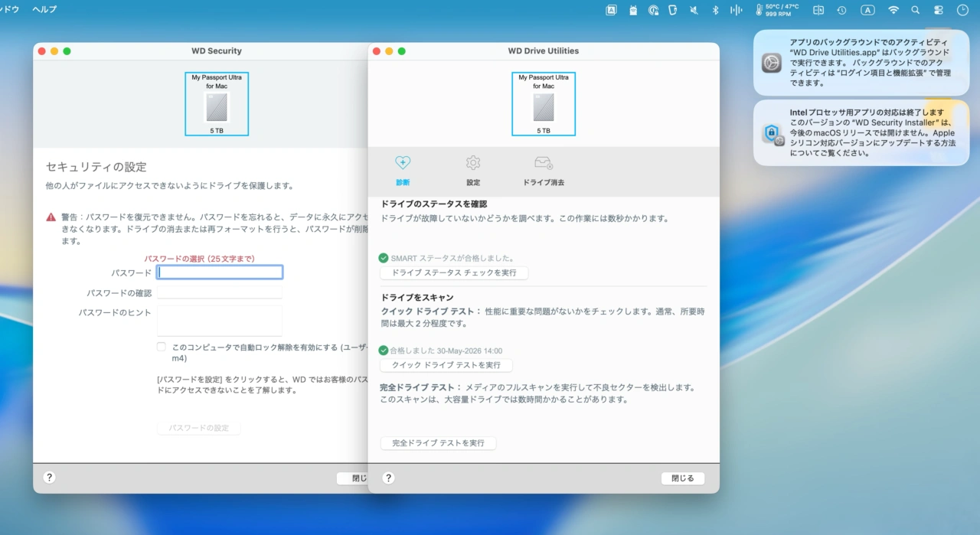
Task: Open Bluetooth menu bar icon
Action: 715,10
